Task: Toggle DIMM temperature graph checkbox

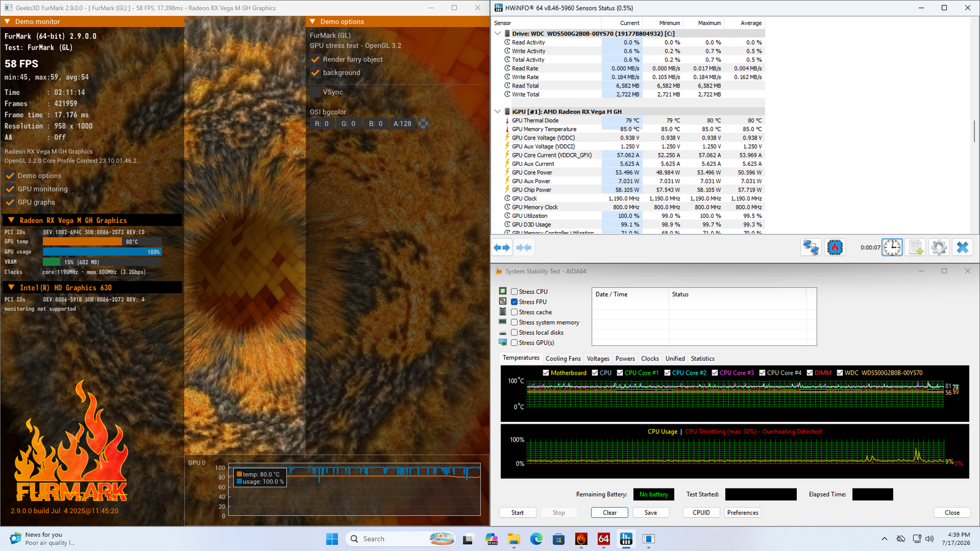Action: 810,373
